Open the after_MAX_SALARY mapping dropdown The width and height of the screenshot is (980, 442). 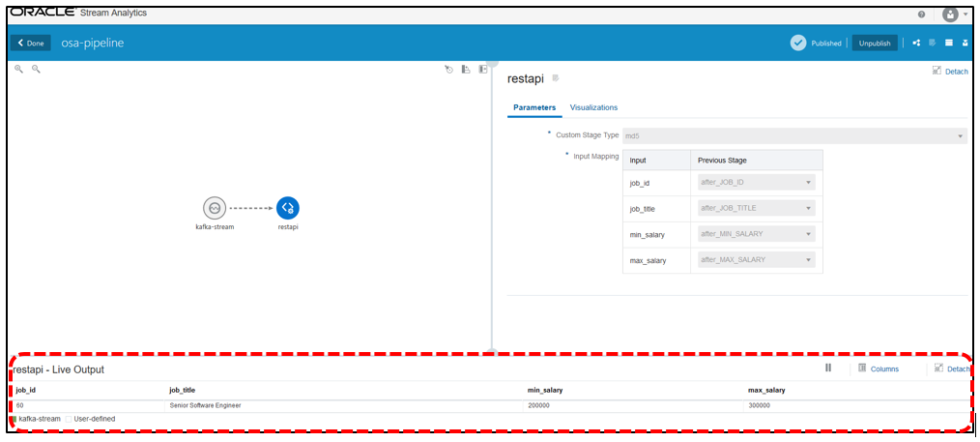point(756,259)
